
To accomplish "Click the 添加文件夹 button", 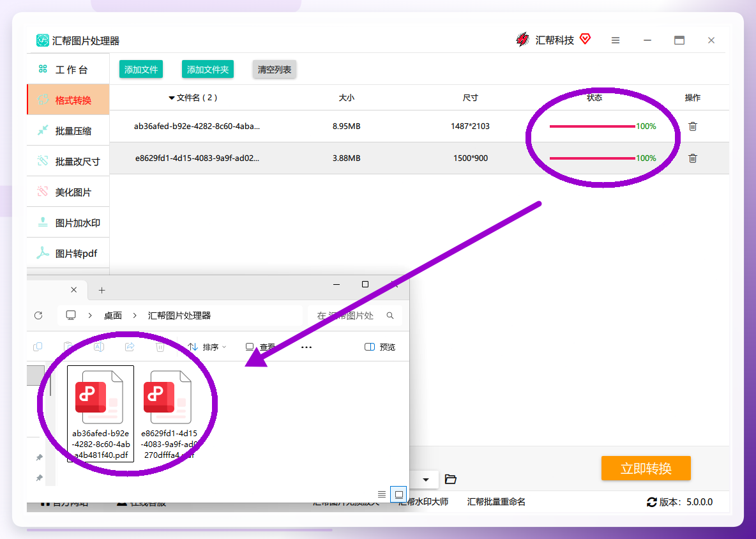I will [x=208, y=70].
